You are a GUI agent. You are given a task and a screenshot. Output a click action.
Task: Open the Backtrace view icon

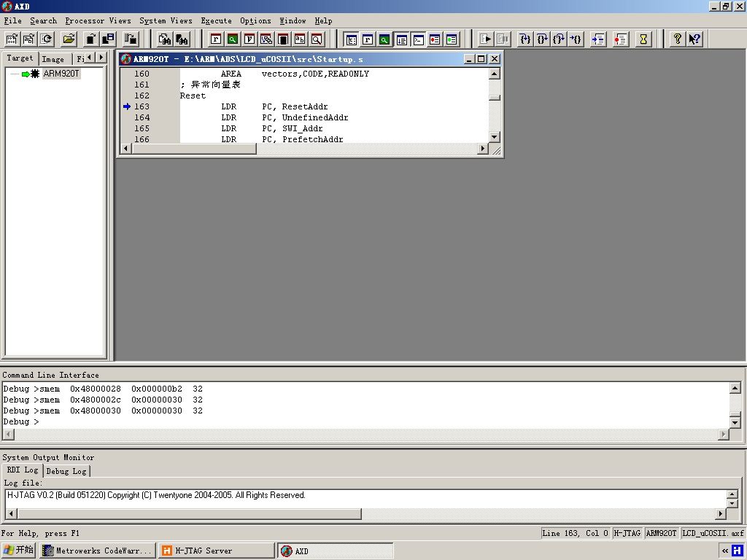266,39
